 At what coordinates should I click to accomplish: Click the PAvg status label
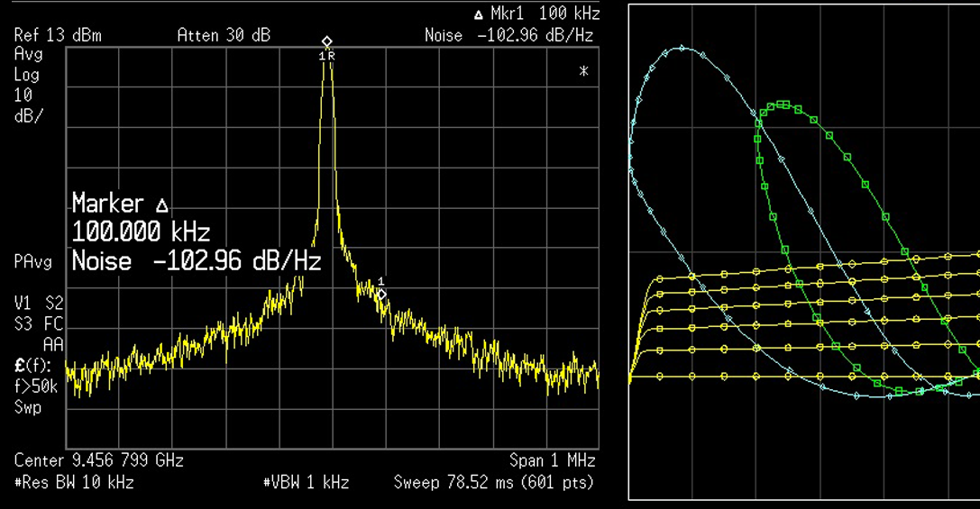point(32,262)
